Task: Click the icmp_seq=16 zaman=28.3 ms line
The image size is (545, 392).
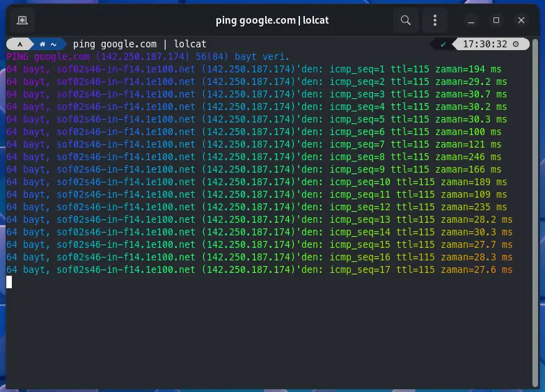Action: click(260, 257)
